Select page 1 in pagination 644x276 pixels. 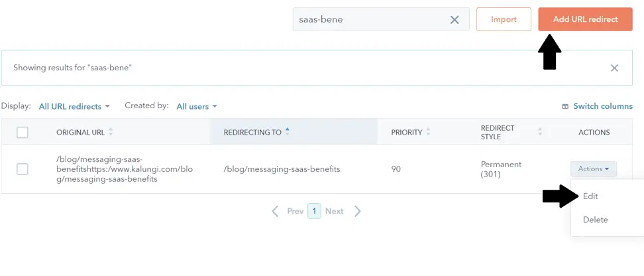click(314, 211)
